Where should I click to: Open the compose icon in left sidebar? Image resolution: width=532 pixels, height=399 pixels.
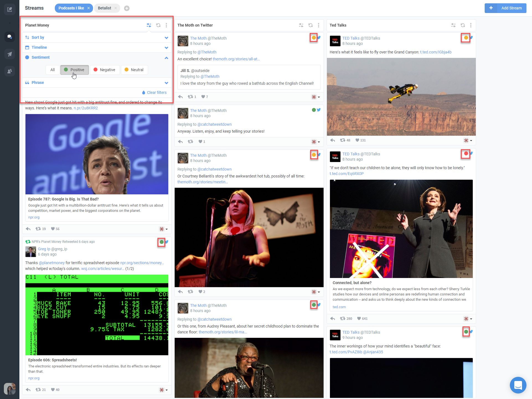pos(10,9)
